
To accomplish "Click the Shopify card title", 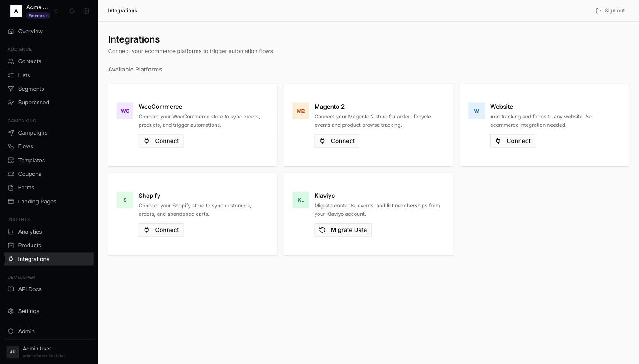I will (x=149, y=196).
